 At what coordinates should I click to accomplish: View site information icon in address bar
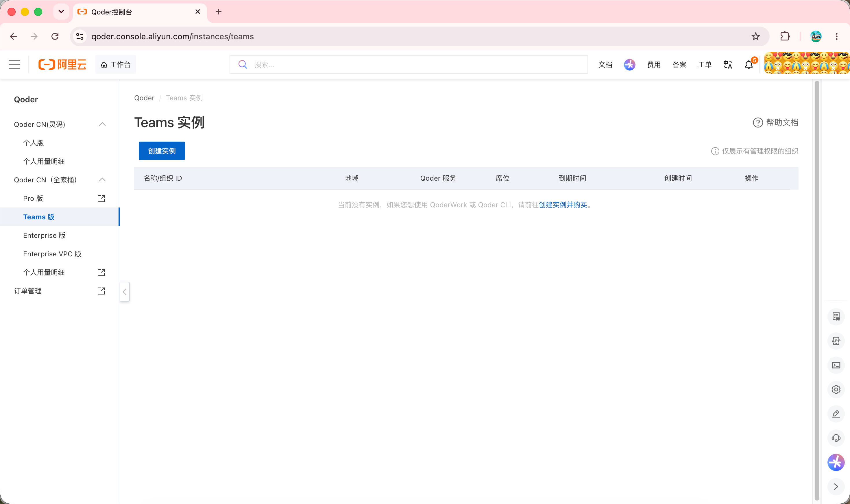80,36
